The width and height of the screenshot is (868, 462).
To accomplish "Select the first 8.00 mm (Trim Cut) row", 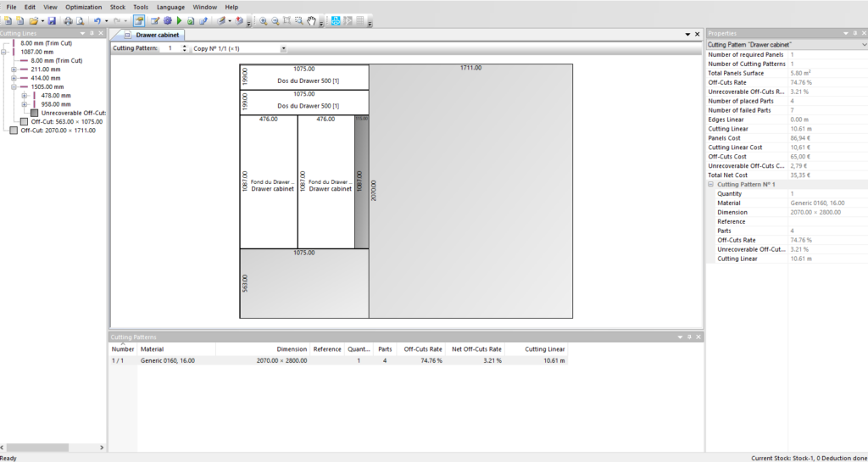I will click(x=47, y=43).
